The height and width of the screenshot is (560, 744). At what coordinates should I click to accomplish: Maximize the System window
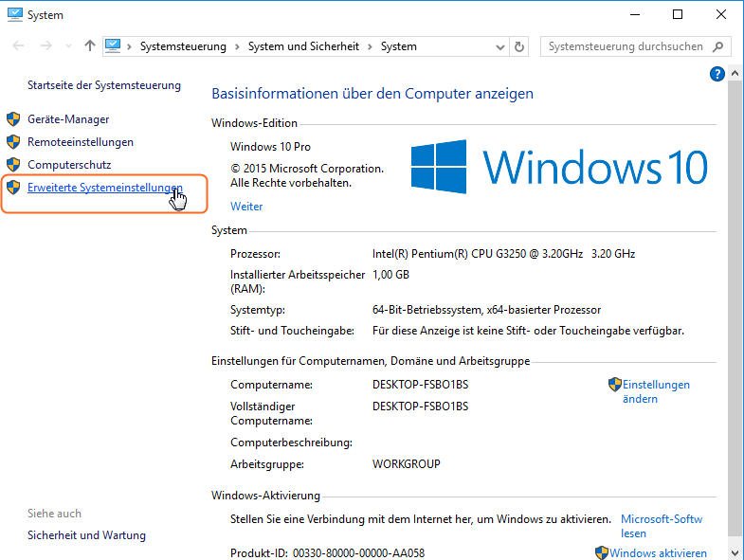pyautogui.click(x=678, y=14)
